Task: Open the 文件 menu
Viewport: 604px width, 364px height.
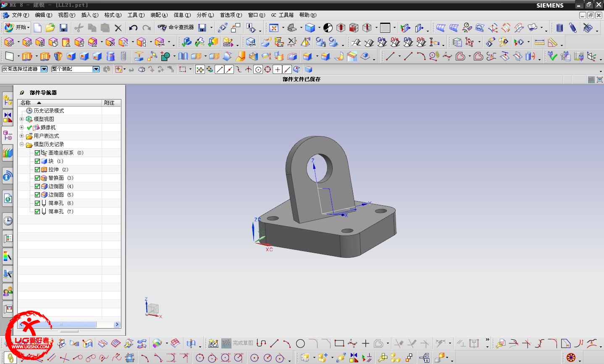Action: point(20,15)
